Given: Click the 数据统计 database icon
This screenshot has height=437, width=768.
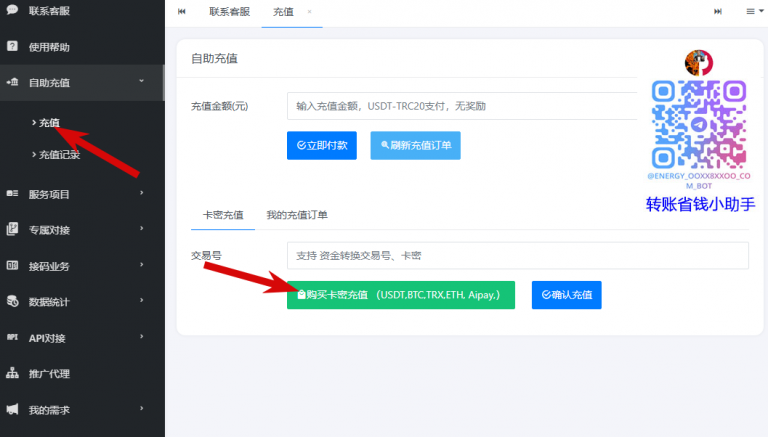Looking at the screenshot, I should point(12,301).
